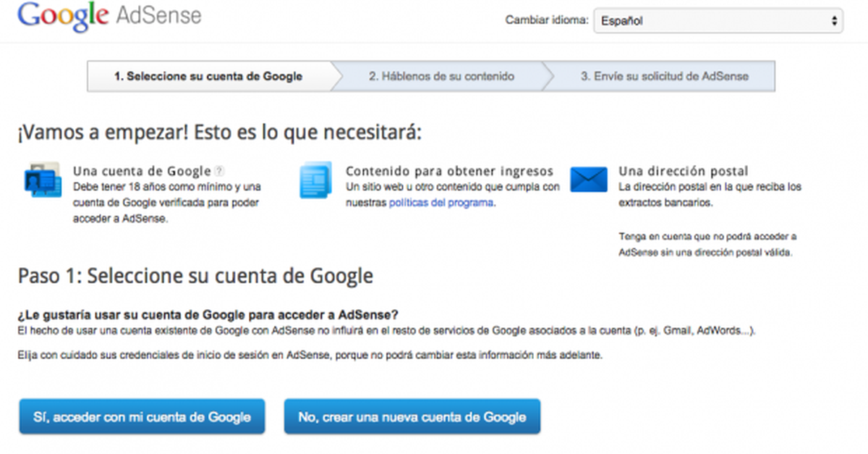Image resolution: width=868 pixels, height=454 pixels.
Task: Click the heading 'Paso 1: Seleccione su cuenta de Google'
Action: [x=195, y=277]
